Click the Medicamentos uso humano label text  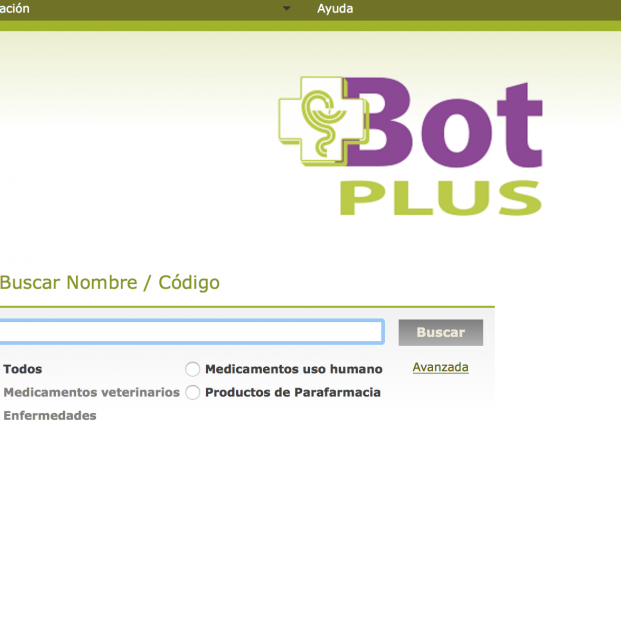tap(293, 369)
